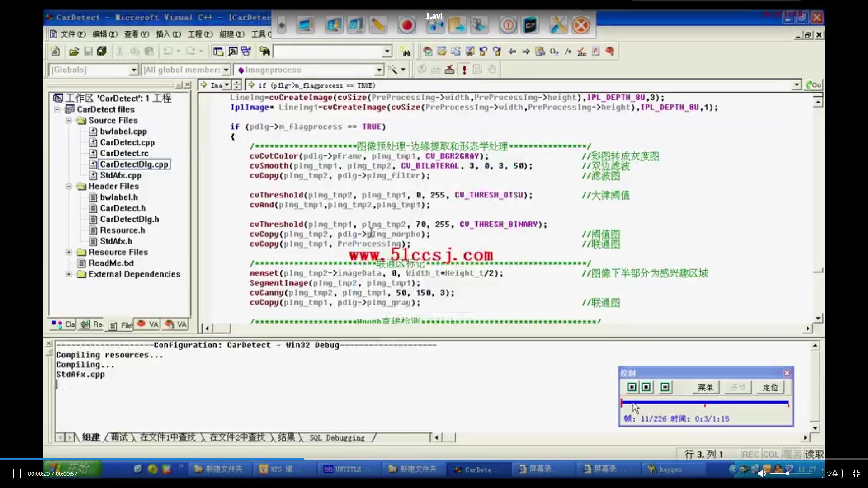Switch to the Re ResourceView workspace tab

pos(92,324)
